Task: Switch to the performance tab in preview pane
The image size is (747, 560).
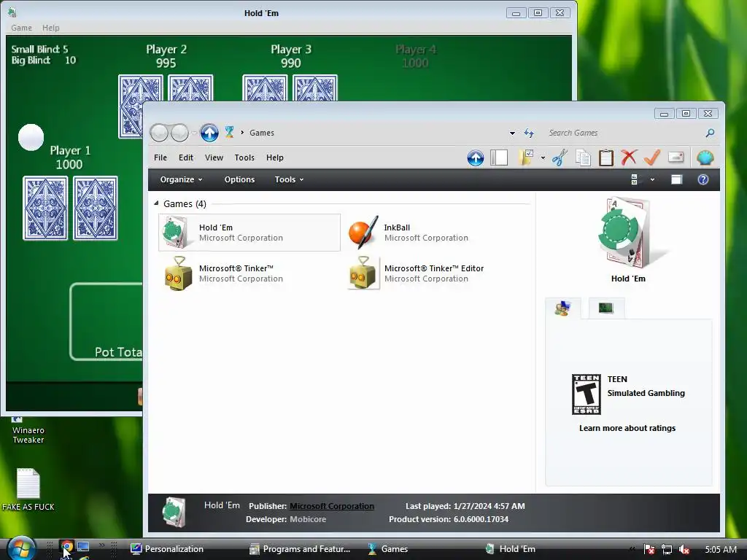Action: pos(606,308)
